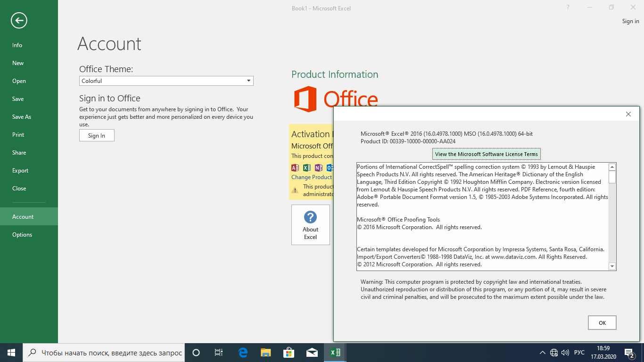
Task: Open the Info tab
Action: coord(29,45)
